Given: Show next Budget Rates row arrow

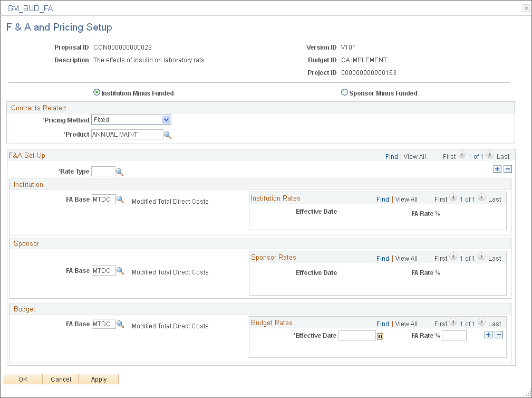Looking at the screenshot, I should pyautogui.click(x=481, y=323).
